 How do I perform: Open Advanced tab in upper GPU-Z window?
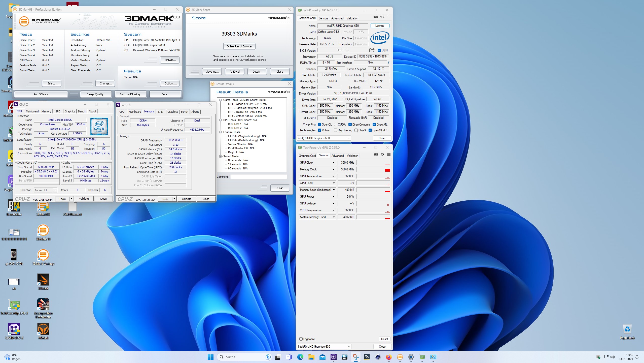click(x=337, y=18)
